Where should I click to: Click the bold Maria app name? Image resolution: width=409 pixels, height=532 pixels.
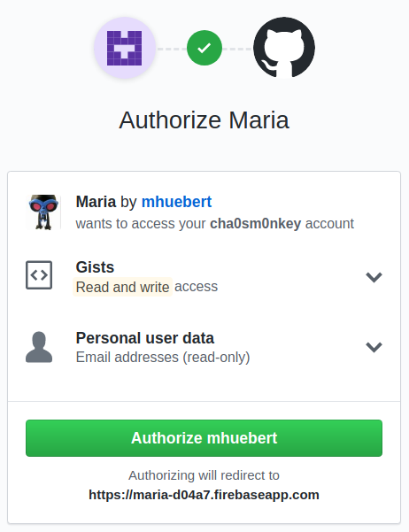pyautogui.click(x=96, y=202)
